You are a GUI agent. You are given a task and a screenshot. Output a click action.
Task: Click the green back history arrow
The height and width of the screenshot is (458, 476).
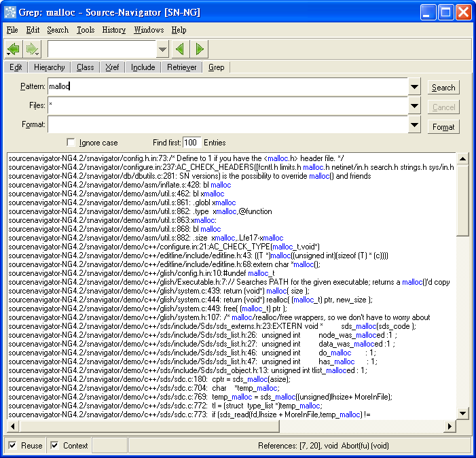14,49
